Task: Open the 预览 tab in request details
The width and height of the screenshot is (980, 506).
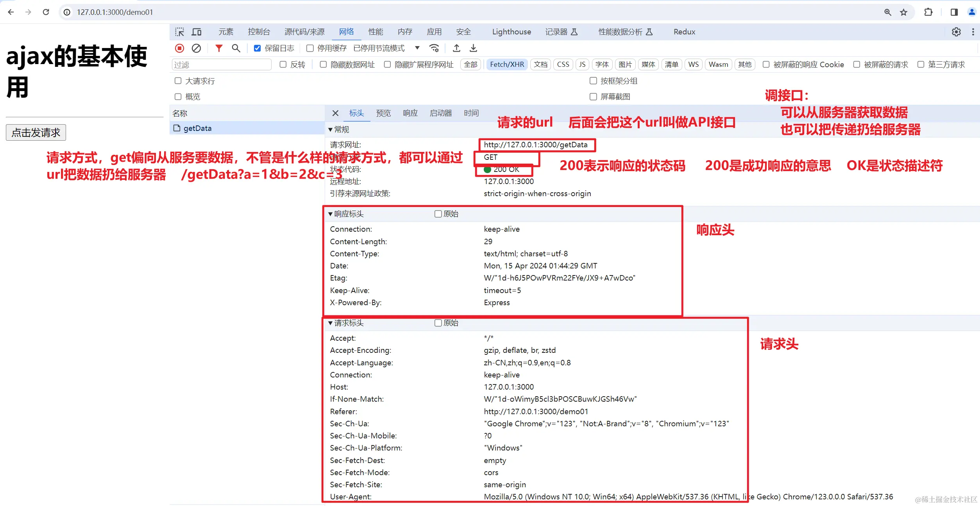Action: 383,113
